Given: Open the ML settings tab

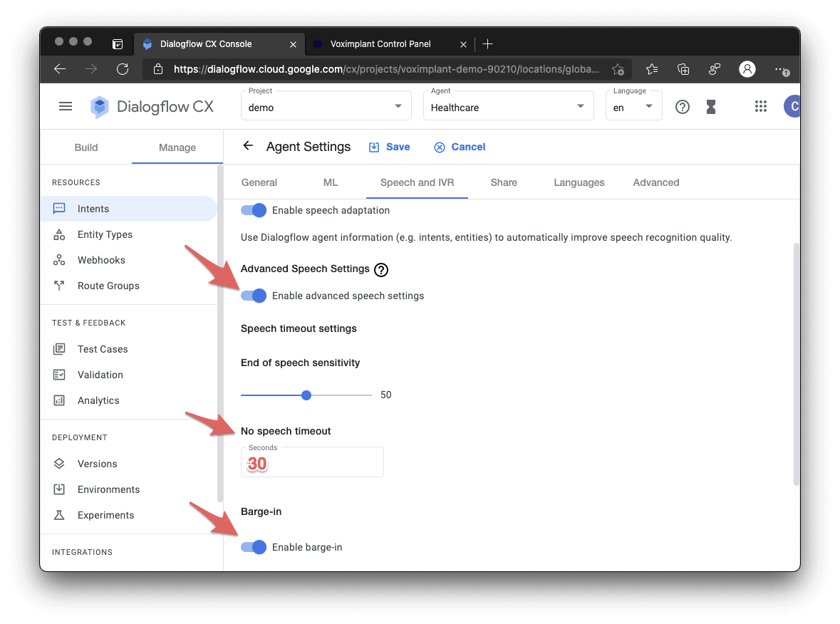Looking at the screenshot, I should (331, 182).
